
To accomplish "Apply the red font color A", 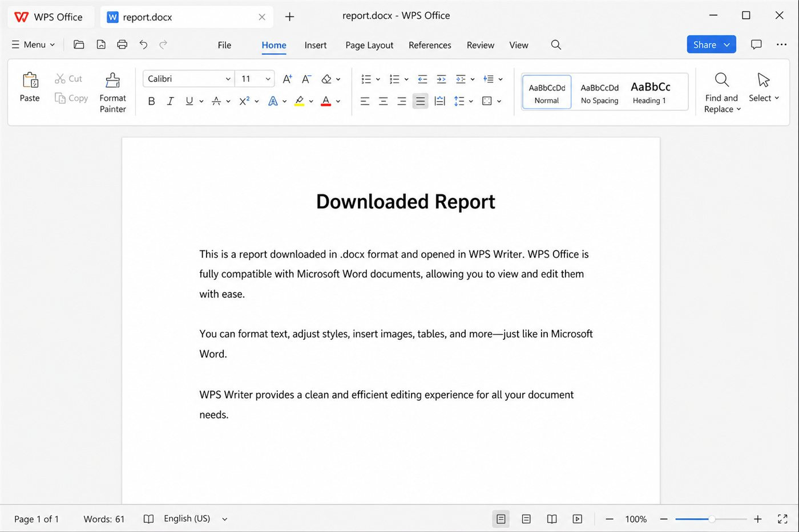I will click(x=326, y=101).
